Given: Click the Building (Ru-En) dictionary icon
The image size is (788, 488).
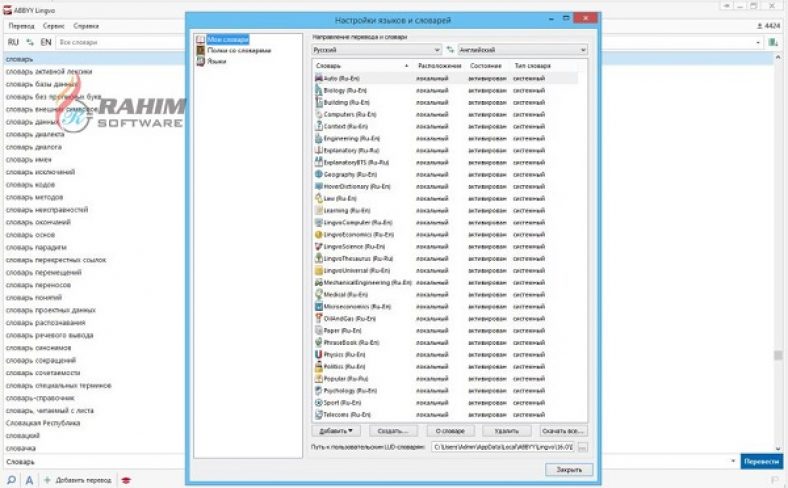Looking at the screenshot, I should click(318, 102).
